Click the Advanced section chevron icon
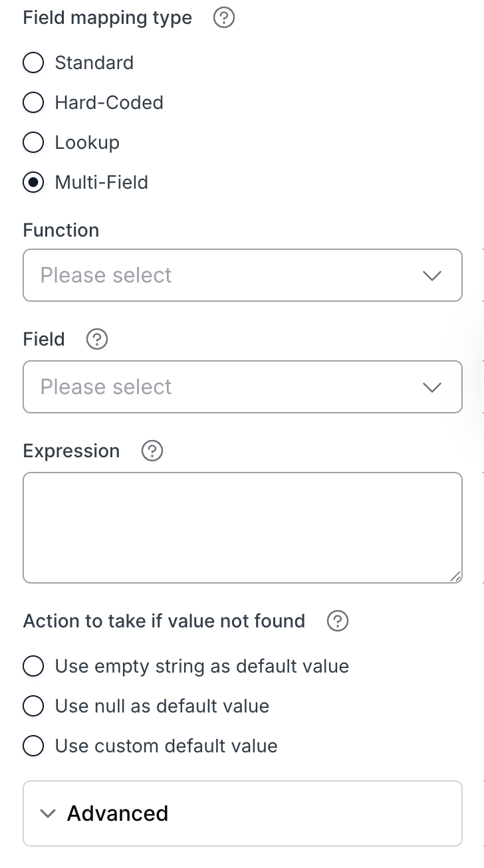Viewport: 484px width, 868px height. 47,814
